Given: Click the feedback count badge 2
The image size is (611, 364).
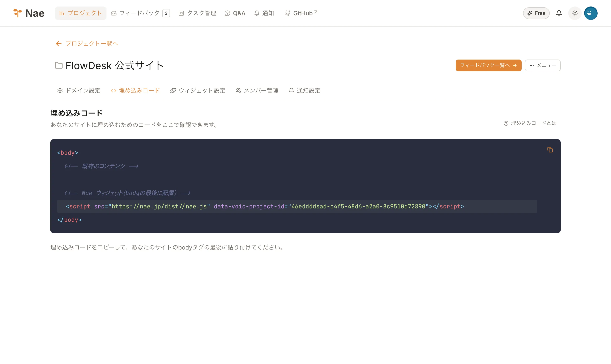Looking at the screenshot, I should click(166, 13).
